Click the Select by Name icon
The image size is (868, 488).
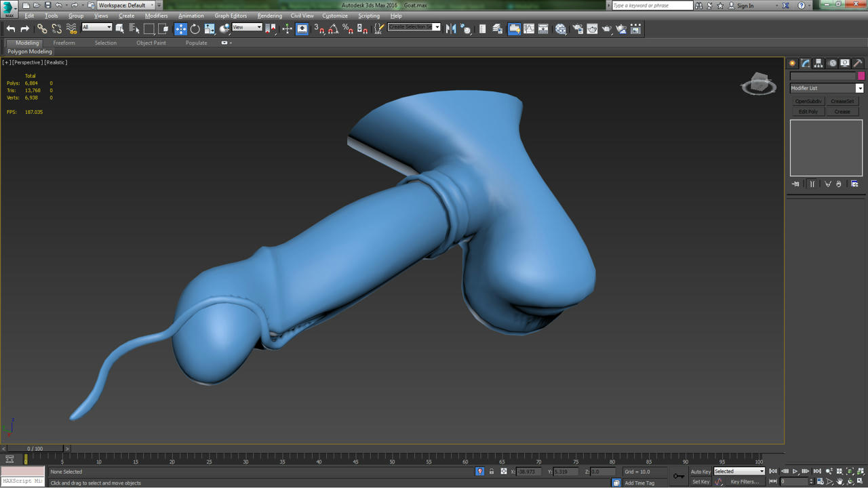pyautogui.click(x=134, y=28)
